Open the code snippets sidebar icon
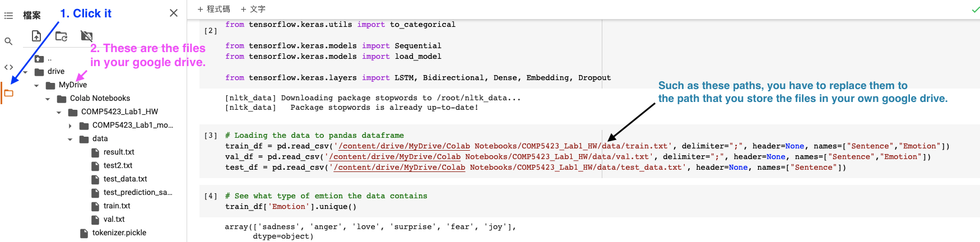The width and height of the screenshot is (980, 242). coord(8,67)
